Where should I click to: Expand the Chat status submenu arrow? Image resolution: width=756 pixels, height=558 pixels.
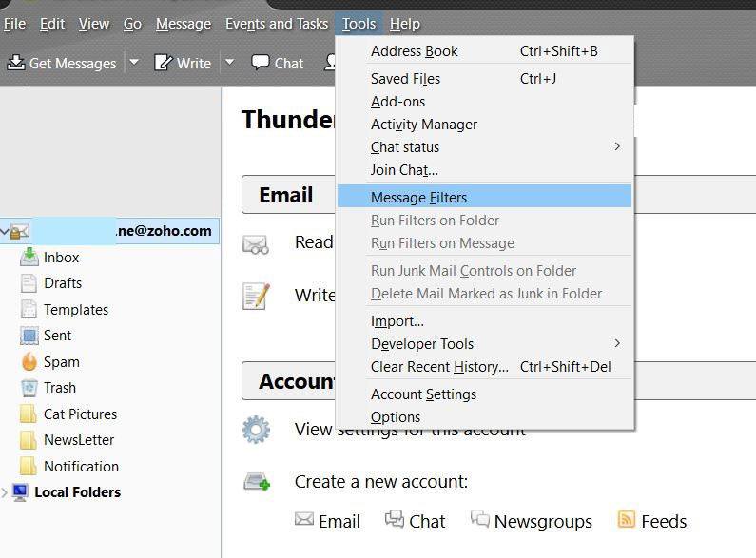tap(617, 146)
